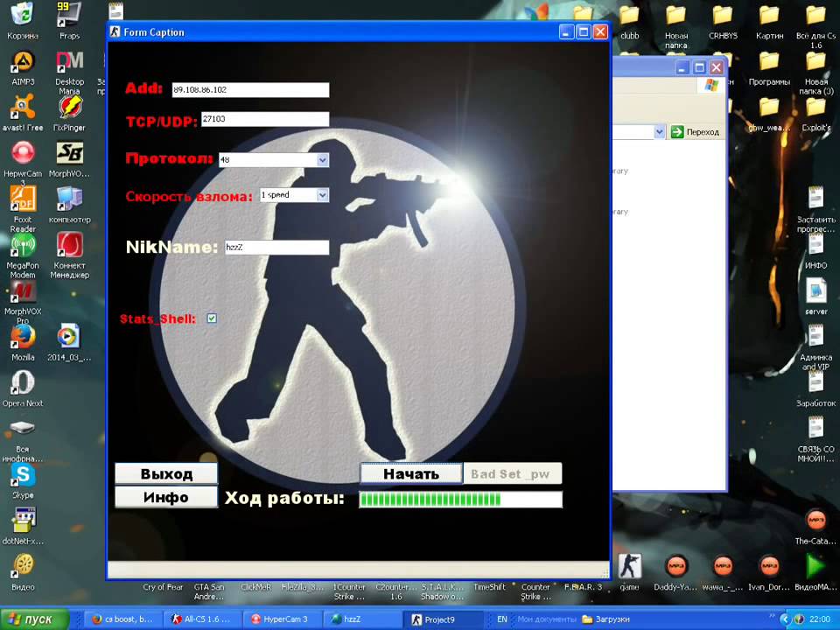Focus the TCP/UDP port field

tap(264, 119)
